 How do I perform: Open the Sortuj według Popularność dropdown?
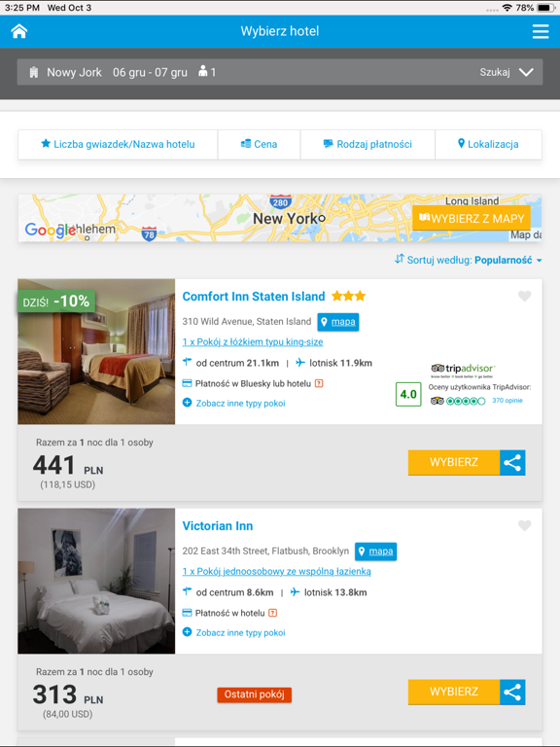(x=468, y=260)
